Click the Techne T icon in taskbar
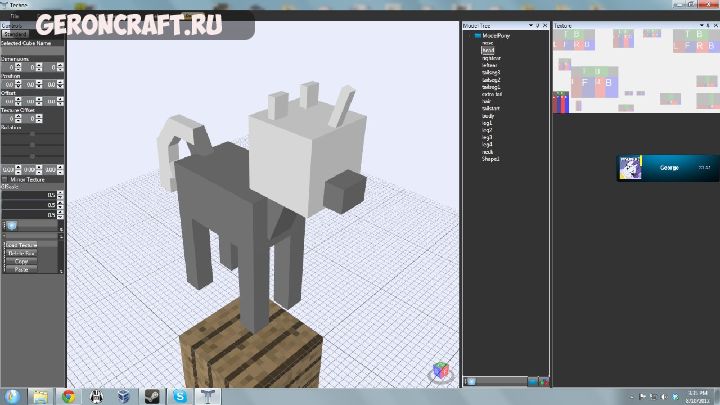The width and height of the screenshot is (720, 405). [x=208, y=396]
